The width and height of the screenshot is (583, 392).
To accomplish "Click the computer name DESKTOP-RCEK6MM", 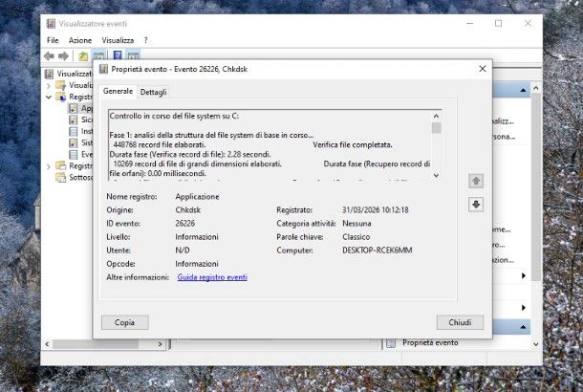I will (x=377, y=250).
